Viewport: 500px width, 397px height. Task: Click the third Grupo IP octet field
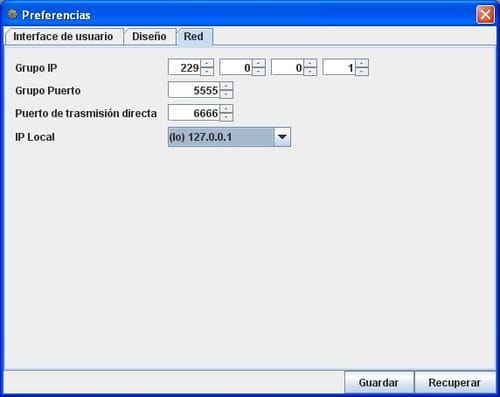[x=287, y=68]
